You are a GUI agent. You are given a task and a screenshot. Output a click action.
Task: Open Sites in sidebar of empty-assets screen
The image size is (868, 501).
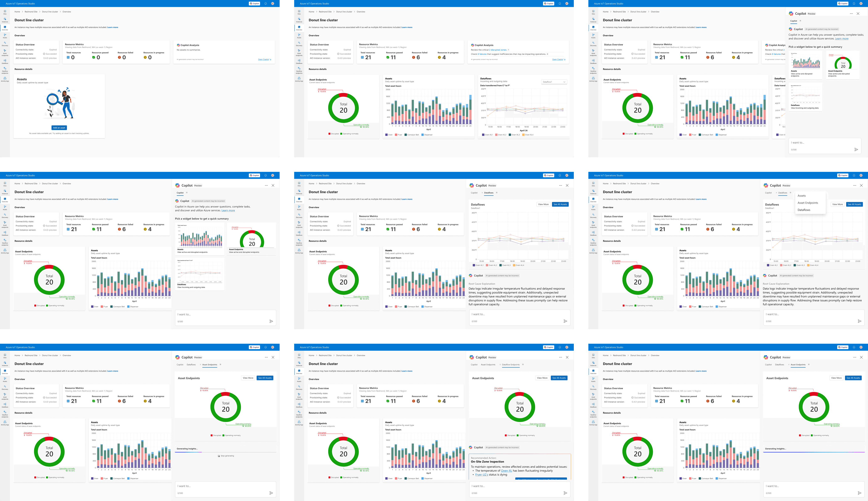pyautogui.click(x=5, y=12)
